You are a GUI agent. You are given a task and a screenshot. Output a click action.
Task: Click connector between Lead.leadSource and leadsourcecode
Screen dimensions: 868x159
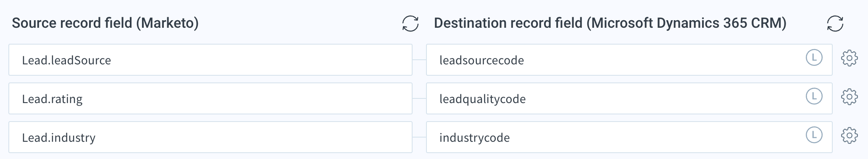point(419,60)
